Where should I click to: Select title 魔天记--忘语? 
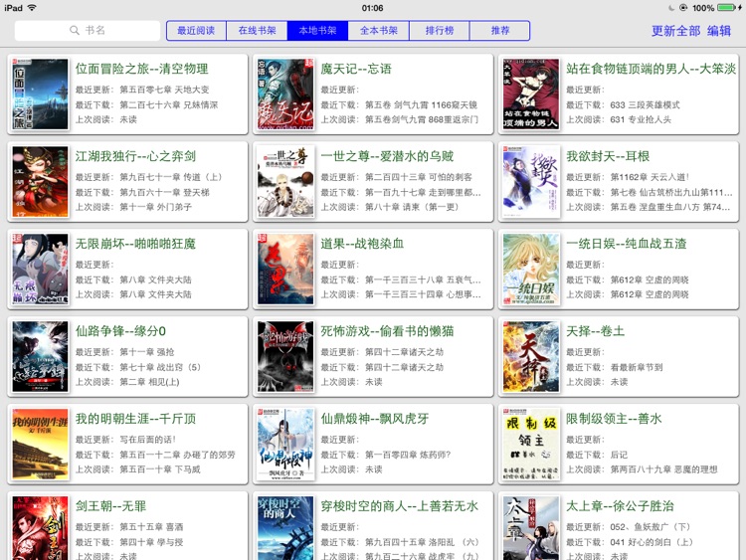356,69
